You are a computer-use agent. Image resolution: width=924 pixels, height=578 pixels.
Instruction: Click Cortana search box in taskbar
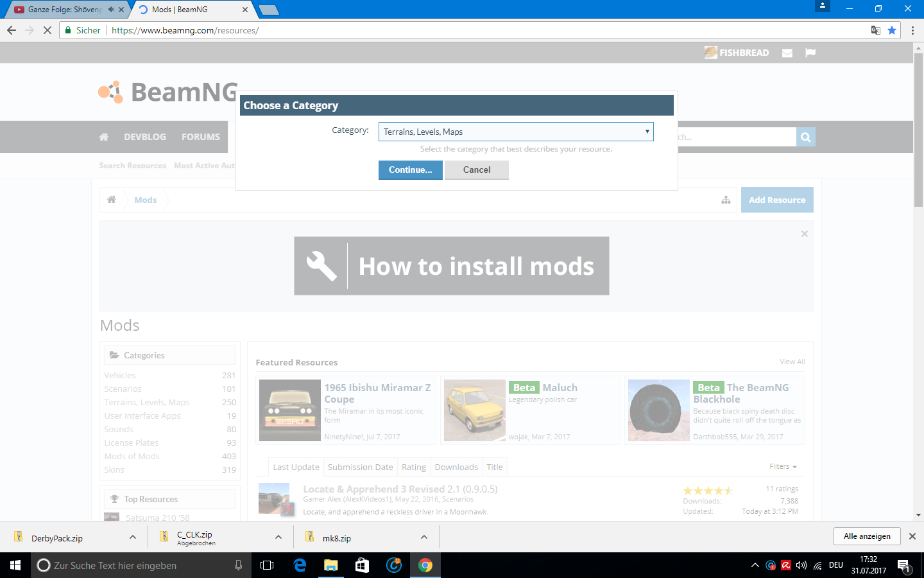(x=141, y=565)
